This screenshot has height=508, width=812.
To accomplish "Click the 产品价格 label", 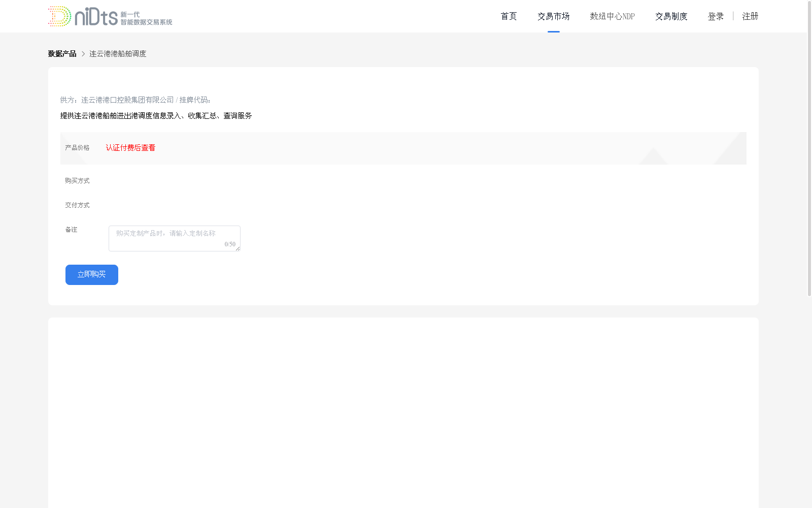I will click(77, 148).
